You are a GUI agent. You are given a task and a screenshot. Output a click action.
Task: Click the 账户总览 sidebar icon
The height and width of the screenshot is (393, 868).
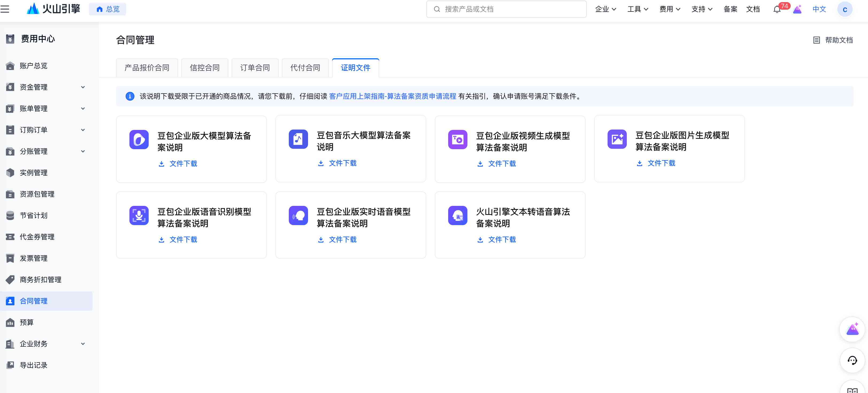(10, 66)
